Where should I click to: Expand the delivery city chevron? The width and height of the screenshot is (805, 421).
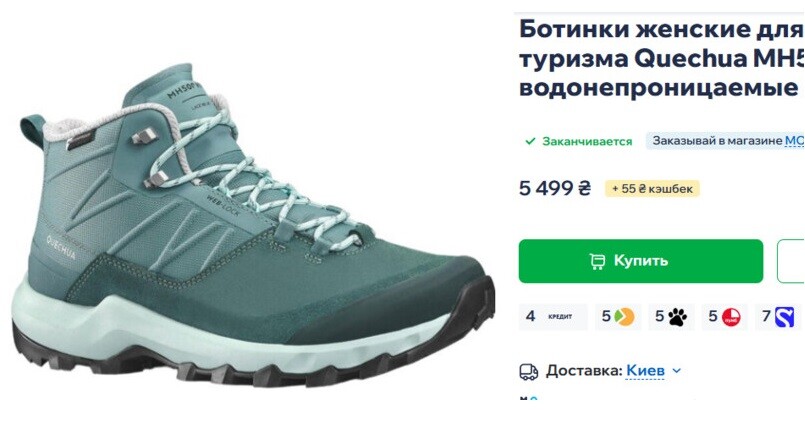[677, 371]
